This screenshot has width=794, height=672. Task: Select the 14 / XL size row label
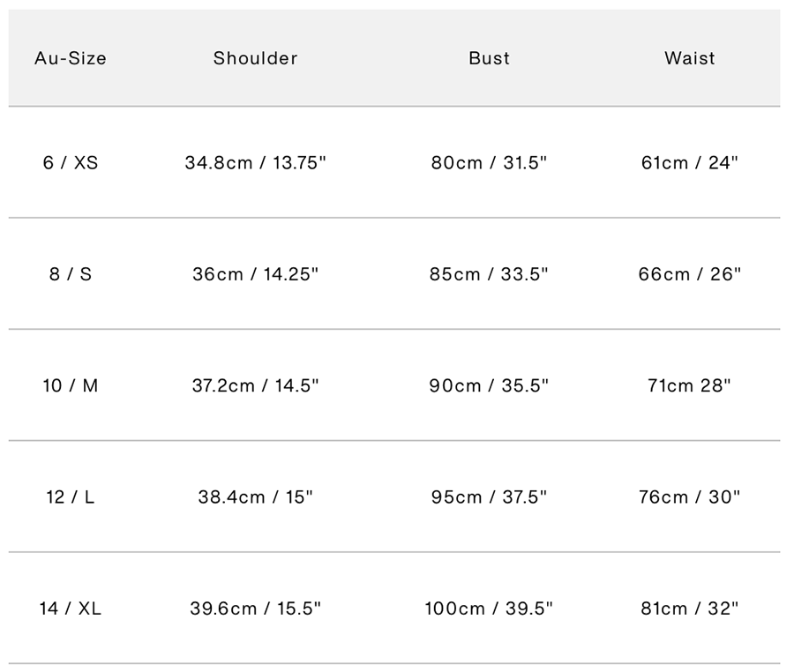click(71, 609)
